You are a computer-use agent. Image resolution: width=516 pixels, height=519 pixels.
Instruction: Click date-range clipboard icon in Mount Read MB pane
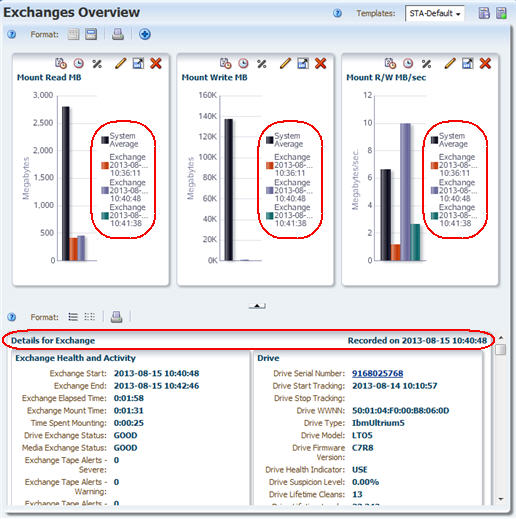pyautogui.click(x=61, y=63)
